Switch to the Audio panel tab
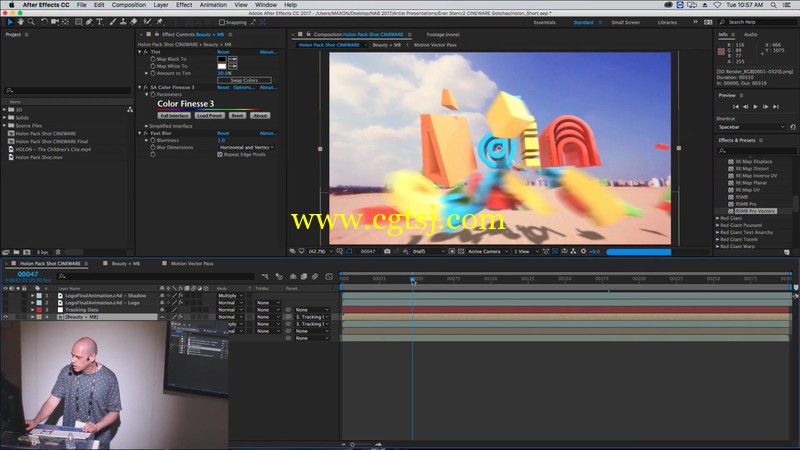 point(750,35)
